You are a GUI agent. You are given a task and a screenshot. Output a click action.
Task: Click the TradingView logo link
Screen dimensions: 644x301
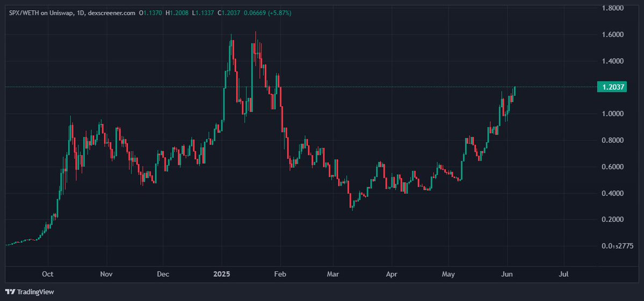point(30,292)
